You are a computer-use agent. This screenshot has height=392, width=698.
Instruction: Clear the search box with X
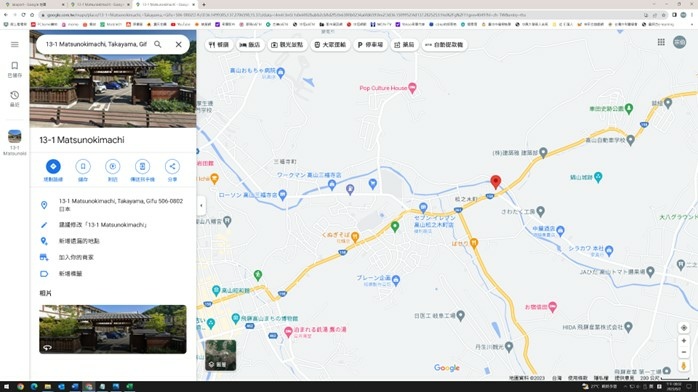179,44
